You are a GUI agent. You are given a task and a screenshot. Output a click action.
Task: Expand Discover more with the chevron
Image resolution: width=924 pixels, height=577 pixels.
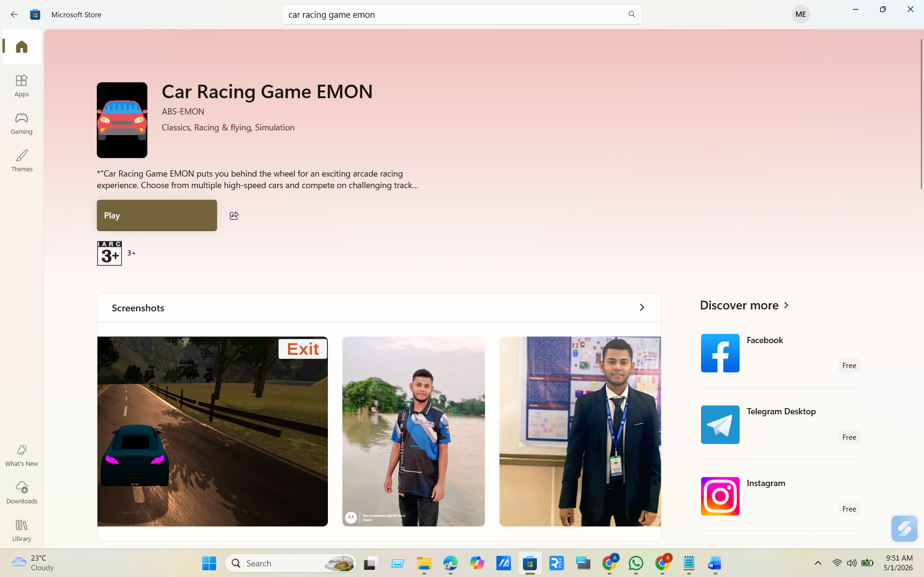tap(786, 305)
